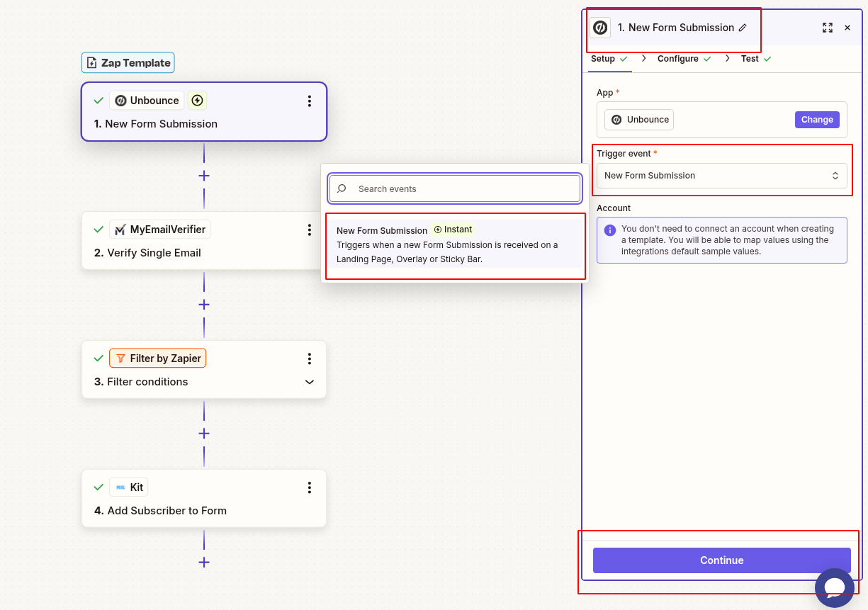Click the magnifier icon in Search events
The height and width of the screenshot is (610, 868).
[342, 188]
